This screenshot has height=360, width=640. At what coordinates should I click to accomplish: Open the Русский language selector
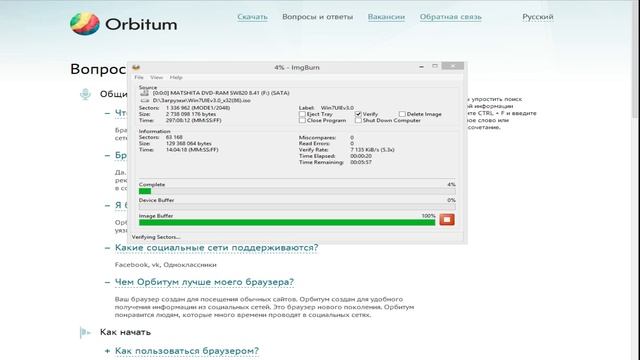pos(538,17)
